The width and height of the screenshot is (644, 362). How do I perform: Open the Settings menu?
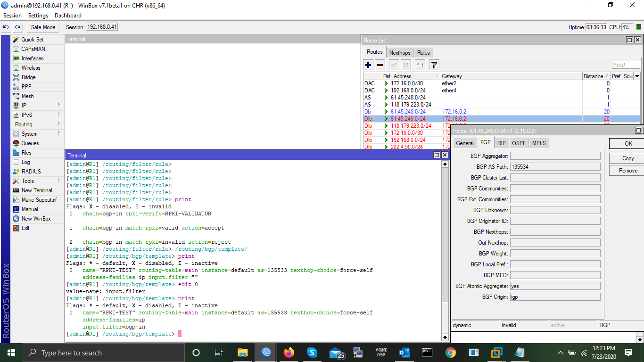[x=38, y=16]
